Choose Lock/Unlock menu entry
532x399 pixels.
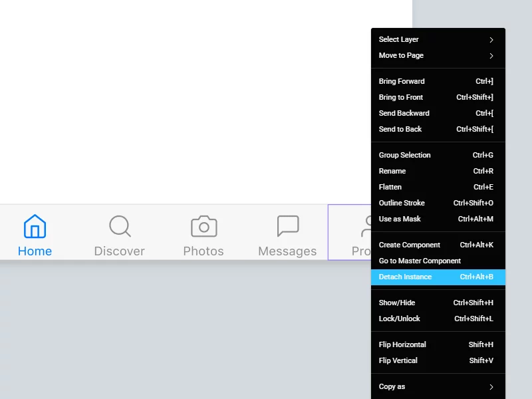tap(438, 319)
